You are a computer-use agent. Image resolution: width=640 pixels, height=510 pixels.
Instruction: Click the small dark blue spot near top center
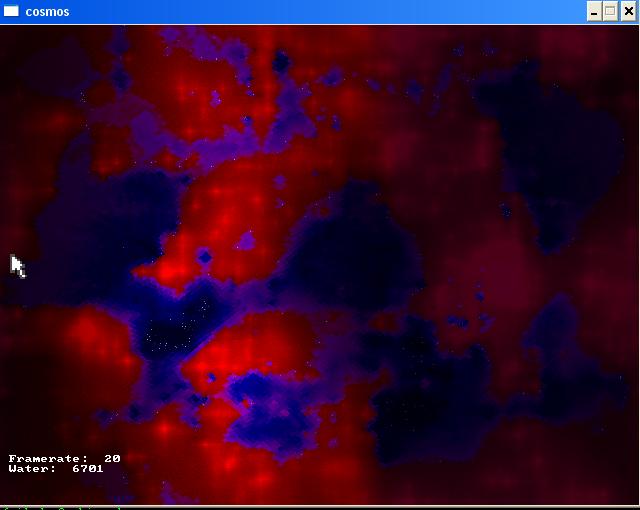(283, 65)
